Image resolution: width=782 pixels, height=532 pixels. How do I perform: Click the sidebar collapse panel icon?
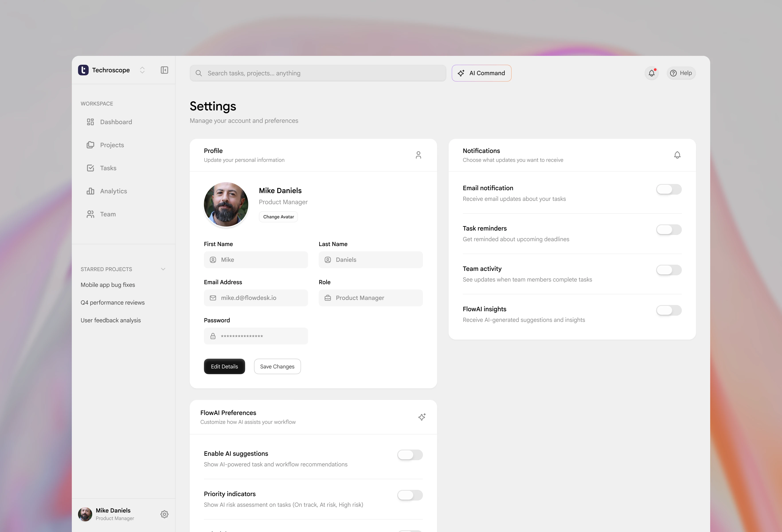pyautogui.click(x=164, y=70)
